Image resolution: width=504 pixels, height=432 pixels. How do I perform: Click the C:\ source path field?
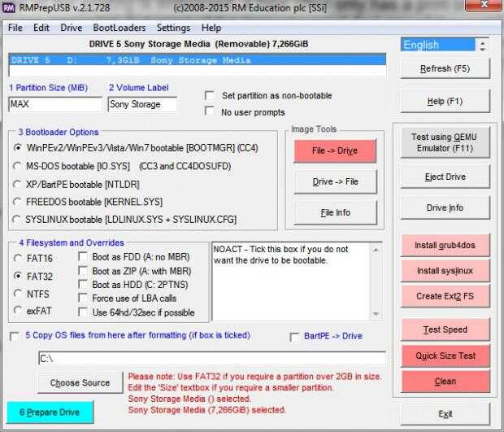[212, 358]
